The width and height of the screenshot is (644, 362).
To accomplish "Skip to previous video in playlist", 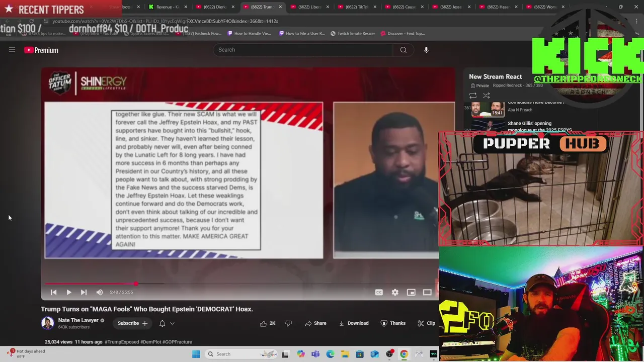I will point(54,292).
